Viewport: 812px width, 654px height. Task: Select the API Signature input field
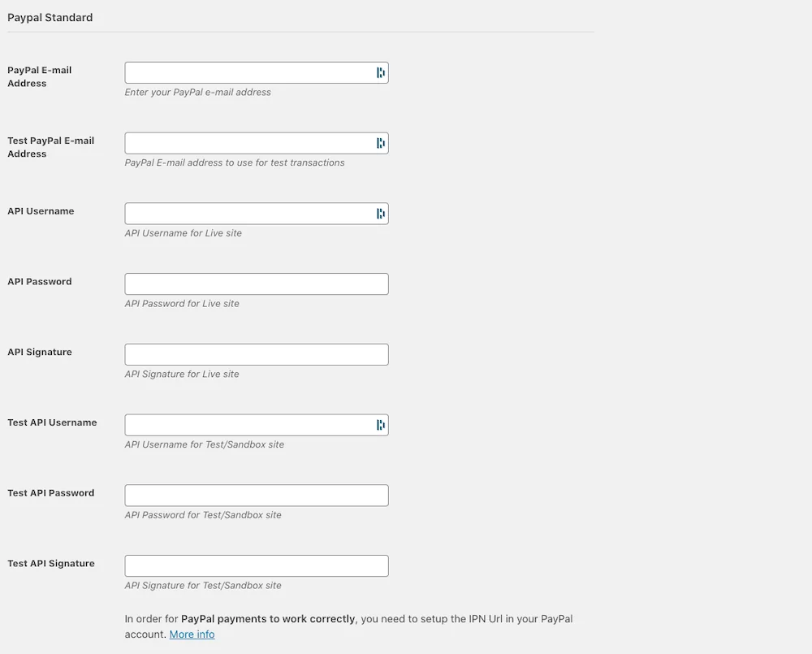[x=257, y=354]
